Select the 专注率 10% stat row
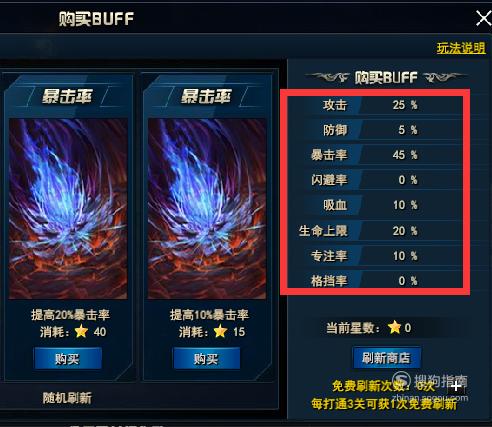 click(x=375, y=256)
